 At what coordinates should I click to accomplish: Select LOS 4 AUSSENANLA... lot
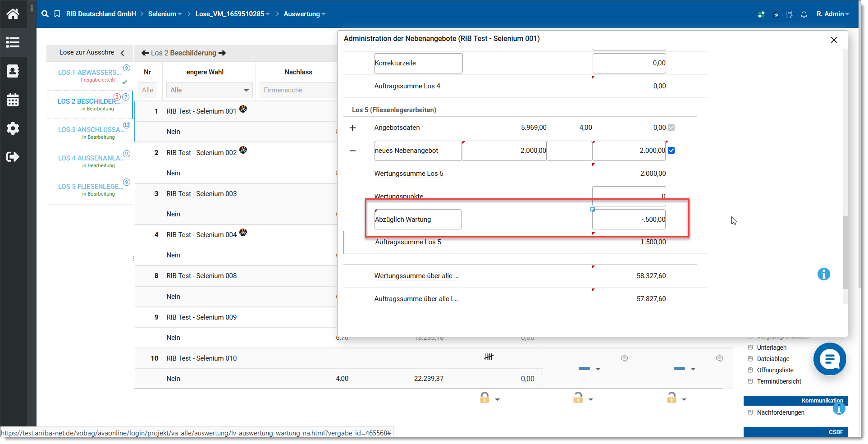coord(91,158)
